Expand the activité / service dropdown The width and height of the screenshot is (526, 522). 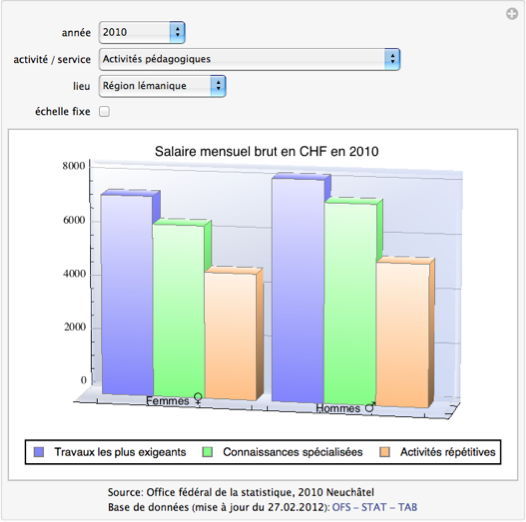tap(249, 59)
